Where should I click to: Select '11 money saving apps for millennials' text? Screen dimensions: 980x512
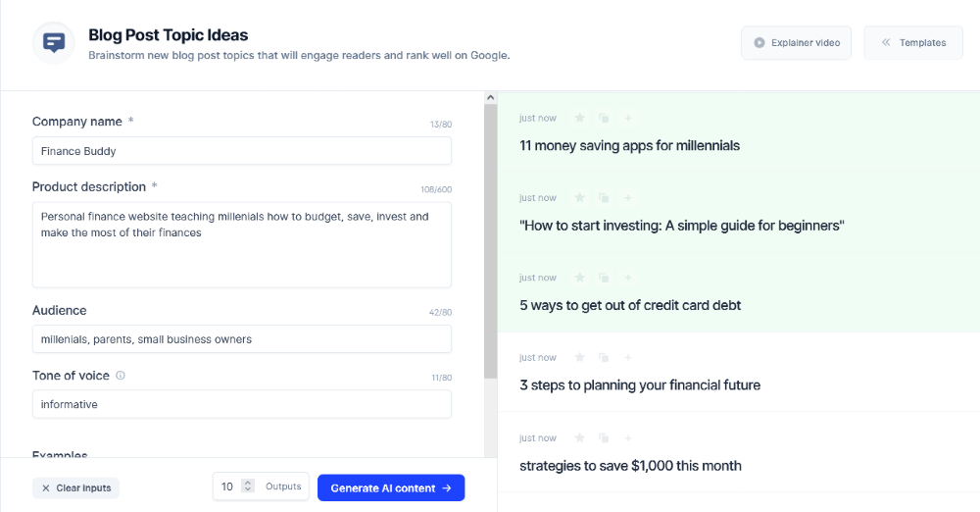coord(629,146)
